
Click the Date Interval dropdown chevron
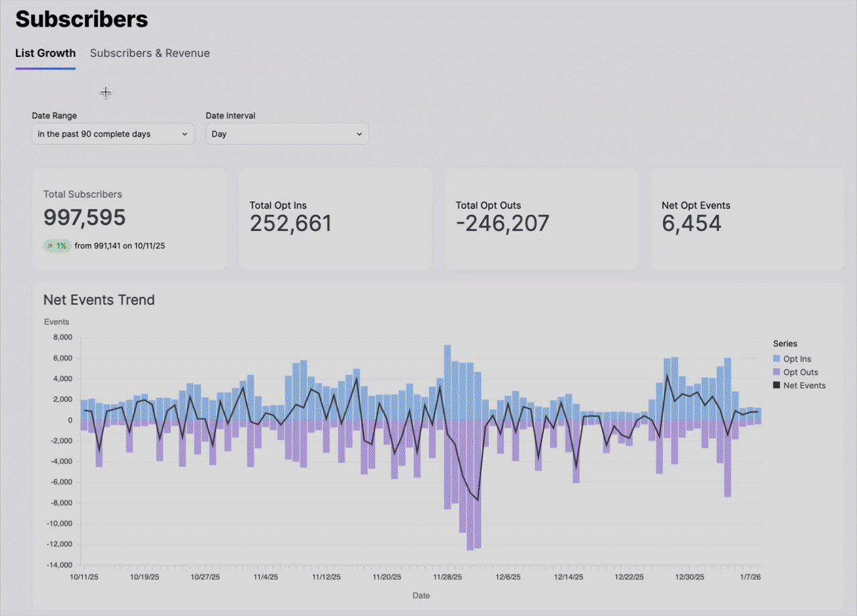pos(360,133)
